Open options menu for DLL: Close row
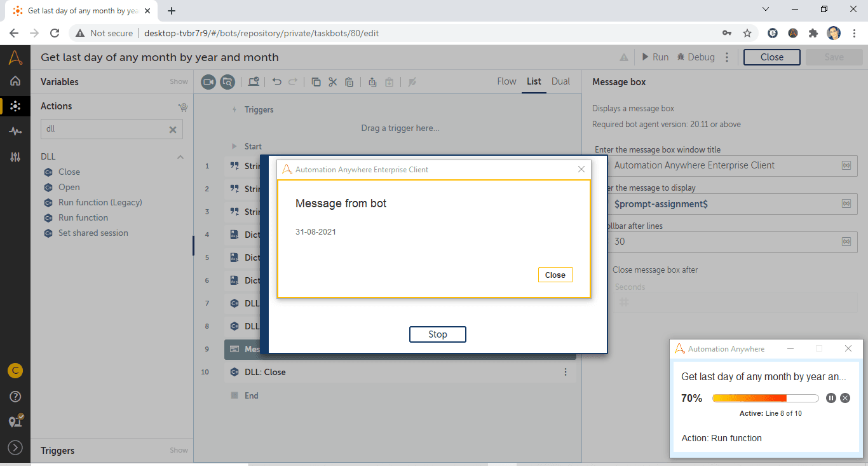This screenshot has height=466, width=868. [566, 372]
